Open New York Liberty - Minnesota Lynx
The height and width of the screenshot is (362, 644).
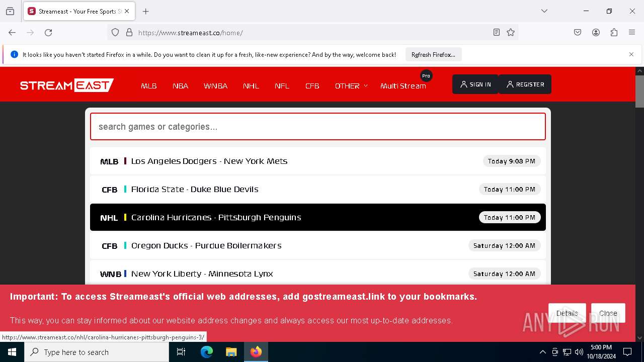[318, 273]
